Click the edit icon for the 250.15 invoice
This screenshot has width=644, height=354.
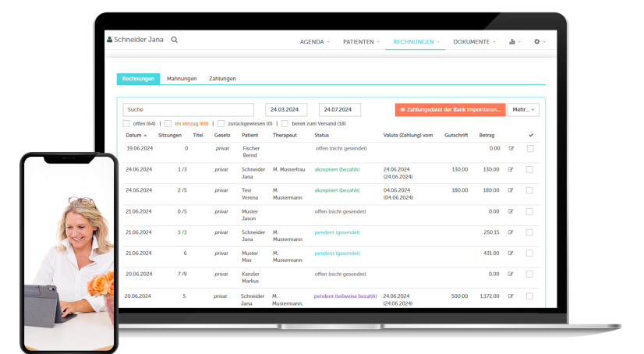[x=511, y=232]
